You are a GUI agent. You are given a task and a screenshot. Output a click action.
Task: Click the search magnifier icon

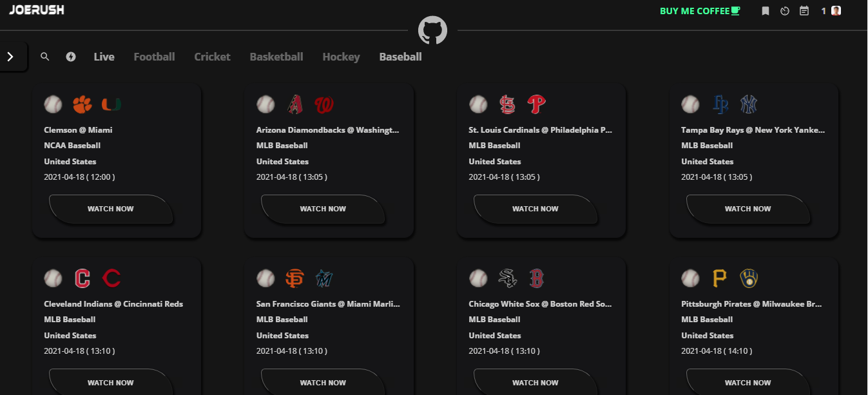(45, 57)
